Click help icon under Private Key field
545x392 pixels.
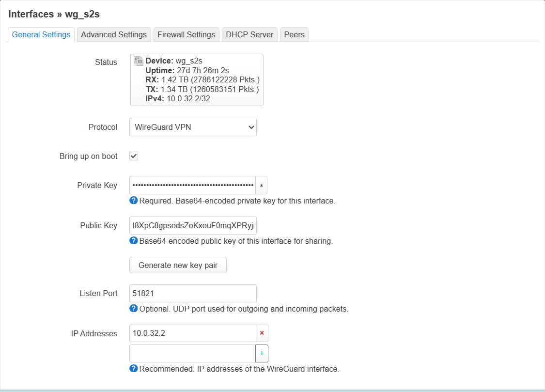click(x=134, y=201)
